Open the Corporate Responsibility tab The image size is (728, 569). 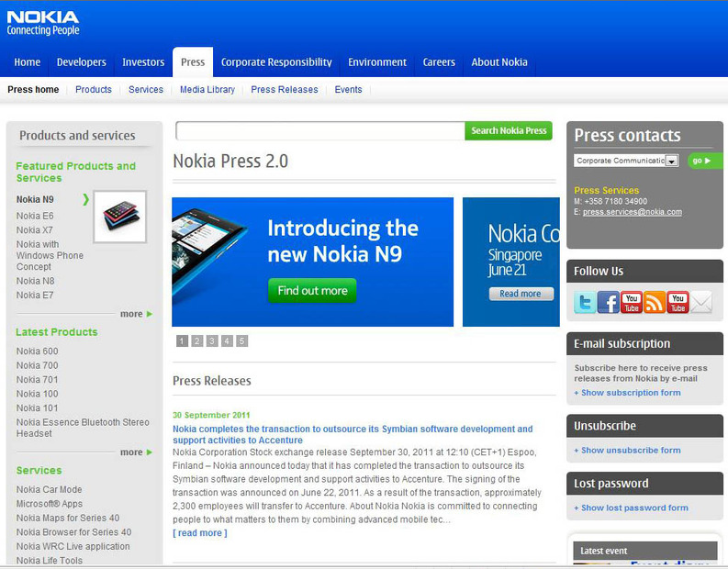pyautogui.click(x=276, y=62)
